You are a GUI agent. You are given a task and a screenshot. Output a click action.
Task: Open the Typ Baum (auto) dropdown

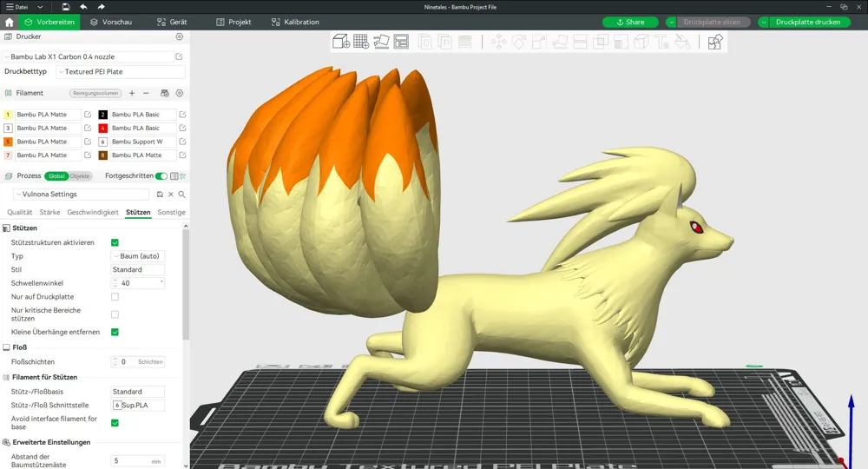(138, 256)
